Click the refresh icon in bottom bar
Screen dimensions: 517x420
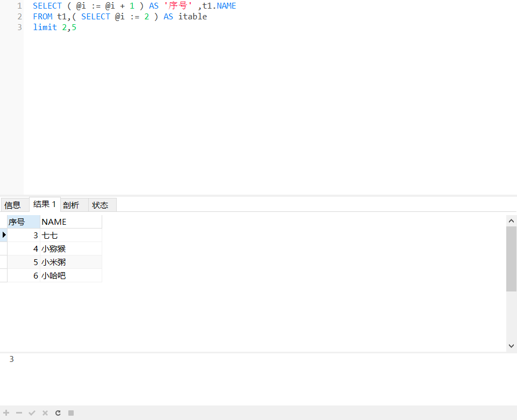(x=58, y=413)
